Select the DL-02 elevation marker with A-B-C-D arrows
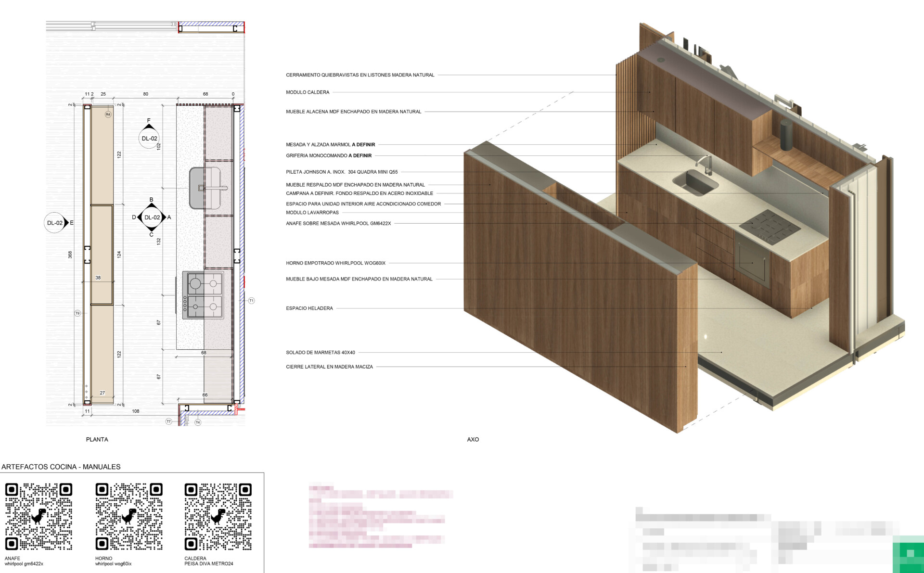 coord(152,217)
